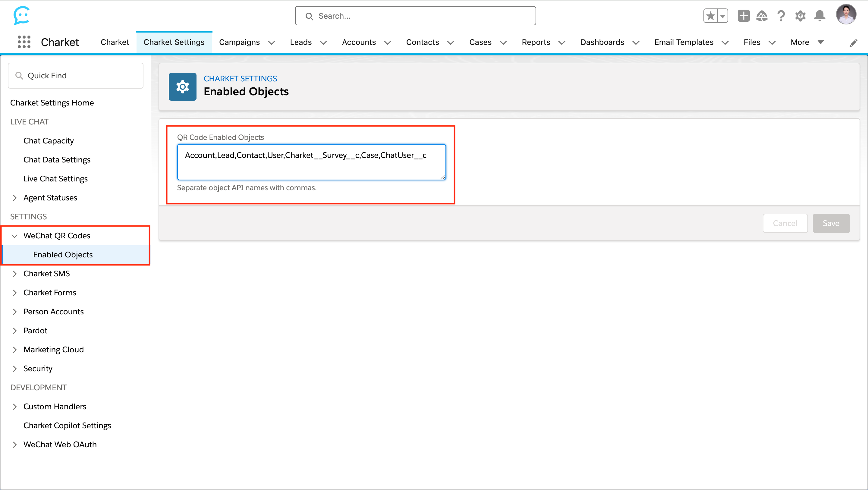
Task: Expand the Files tab dropdown chevron
Action: pyautogui.click(x=772, y=43)
